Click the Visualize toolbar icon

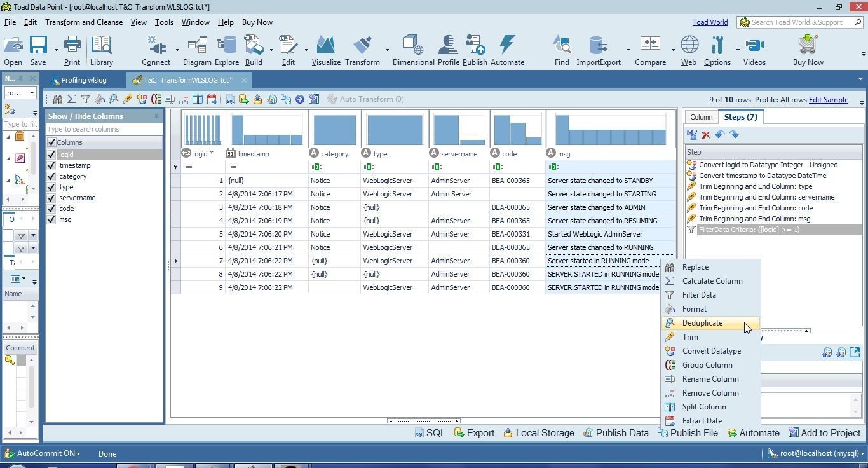click(x=326, y=51)
